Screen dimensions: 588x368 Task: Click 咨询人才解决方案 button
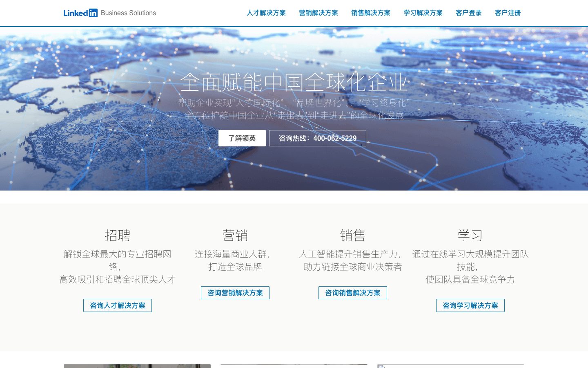click(x=118, y=305)
